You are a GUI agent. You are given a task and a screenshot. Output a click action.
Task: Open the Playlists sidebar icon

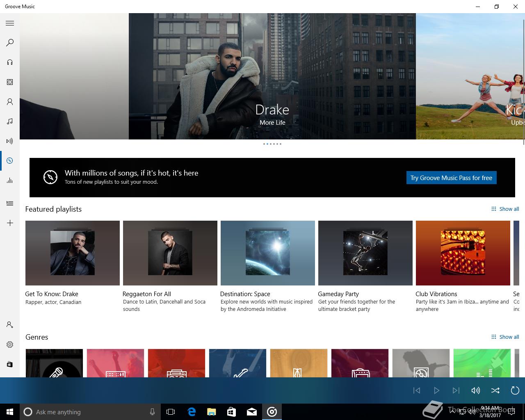(x=10, y=203)
